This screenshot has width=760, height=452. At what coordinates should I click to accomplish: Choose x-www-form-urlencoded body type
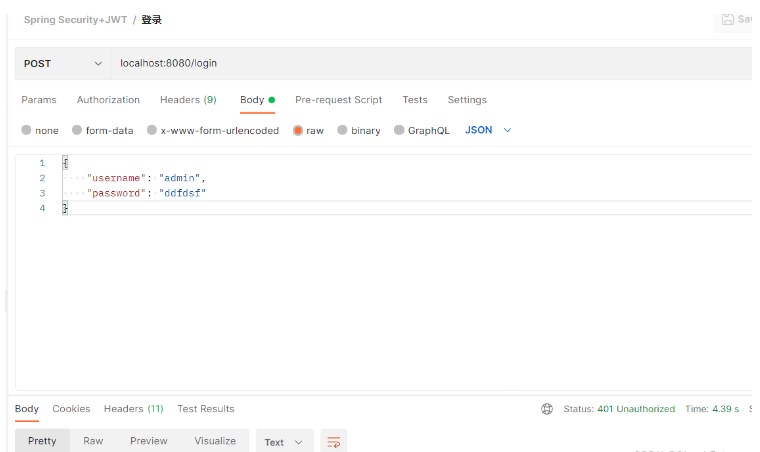(152, 130)
